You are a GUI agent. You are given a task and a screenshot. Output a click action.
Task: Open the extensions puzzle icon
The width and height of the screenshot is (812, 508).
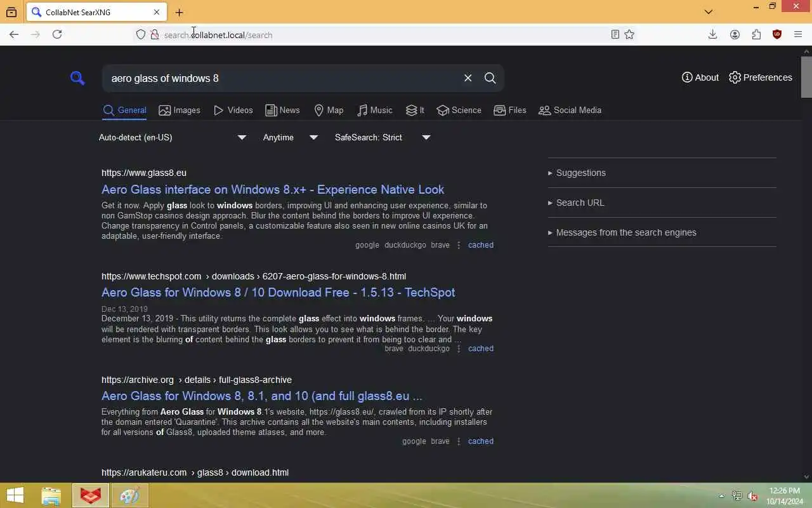(x=756, y=35)
